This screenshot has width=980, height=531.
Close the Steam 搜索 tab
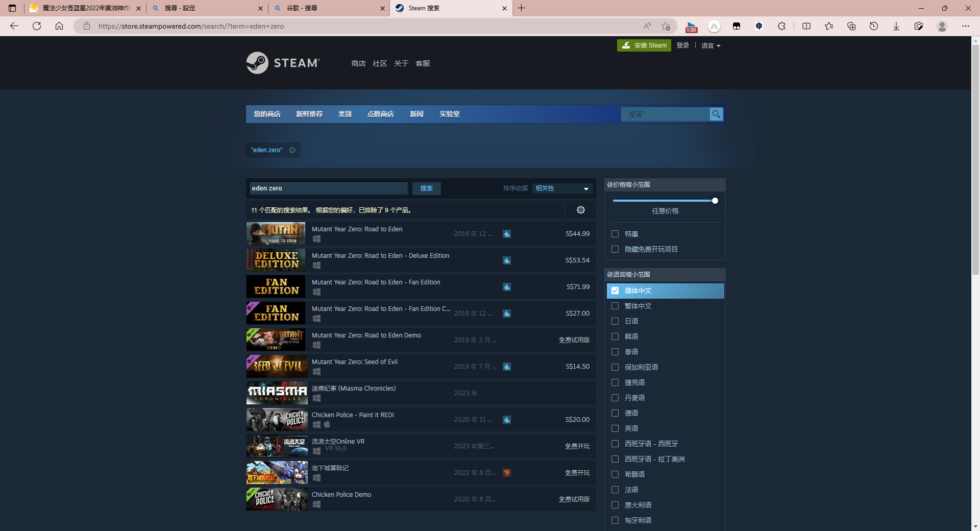coord(504,8)
